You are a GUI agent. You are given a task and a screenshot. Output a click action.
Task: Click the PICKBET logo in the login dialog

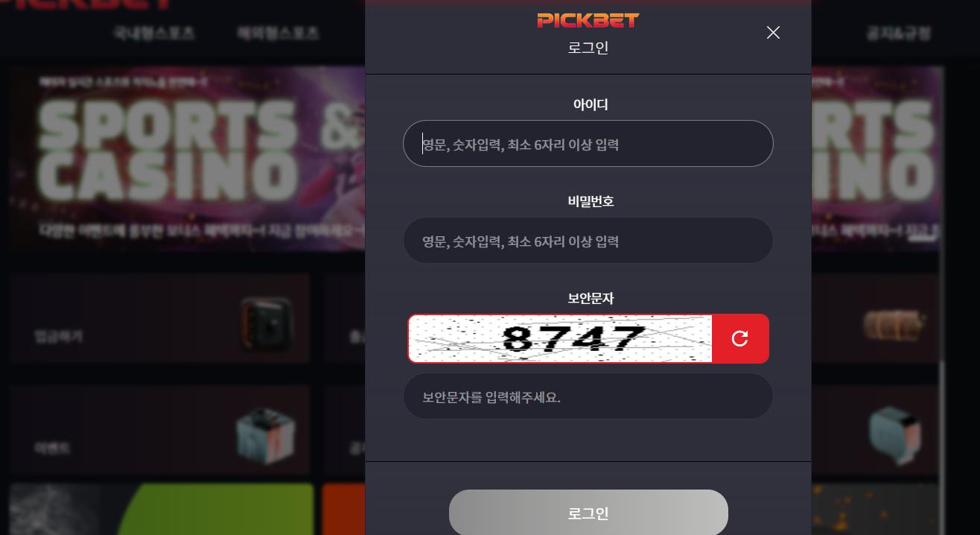588,20
